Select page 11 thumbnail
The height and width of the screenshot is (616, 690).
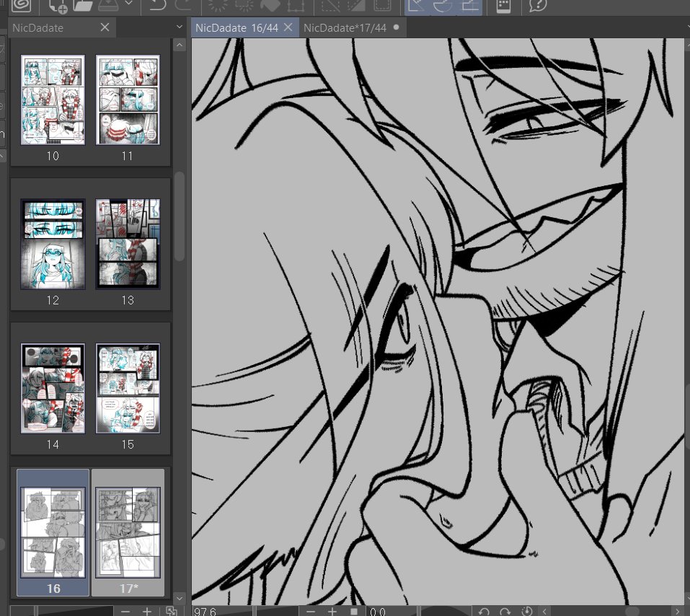tap(128, 100)
